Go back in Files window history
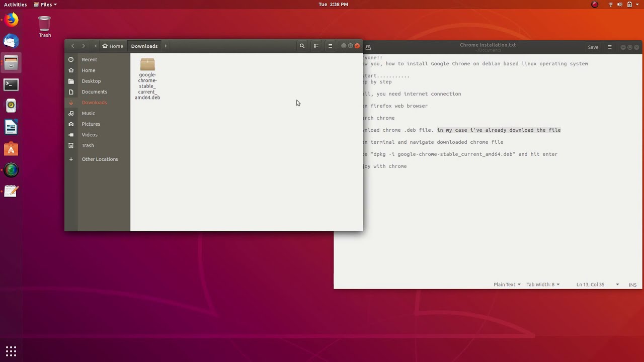 pos(72,46)
